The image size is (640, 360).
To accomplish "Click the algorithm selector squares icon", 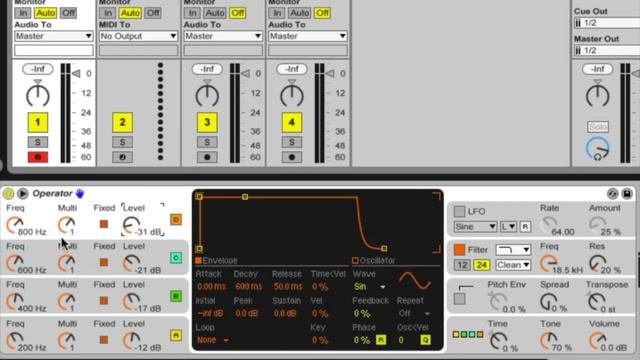I will coord(468,334).
